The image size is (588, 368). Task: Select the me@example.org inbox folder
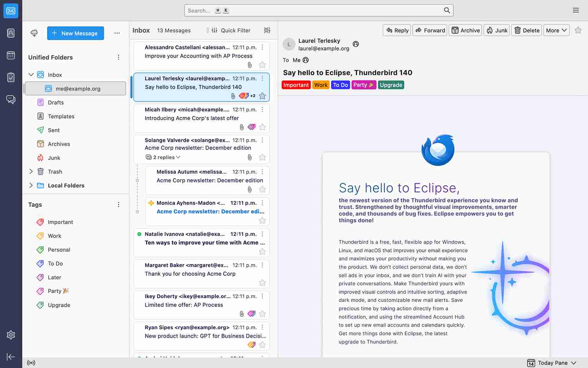76,89
